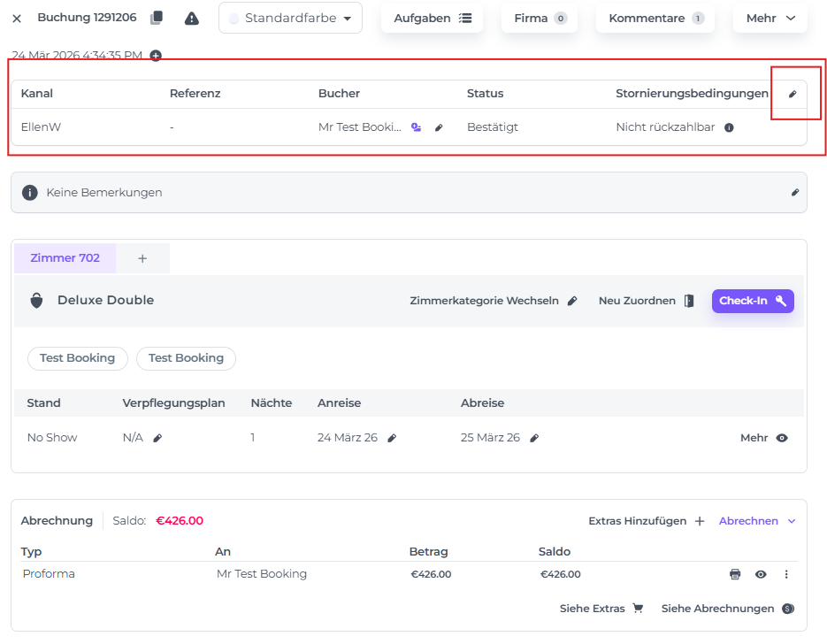Click the plus icon beside the timestamp
This screenshot has width=827, height=644.
click(156, 56)
